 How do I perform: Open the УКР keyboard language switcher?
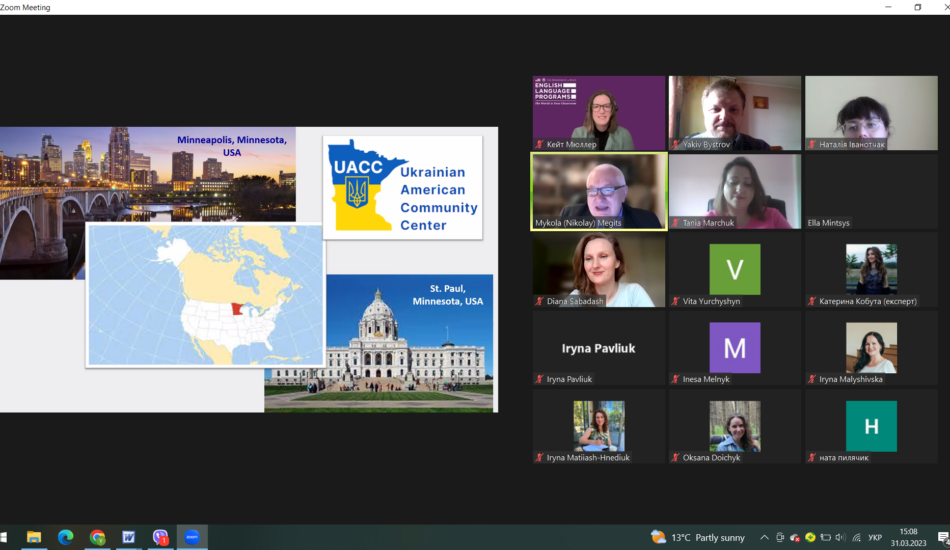(x=875, y=537)
